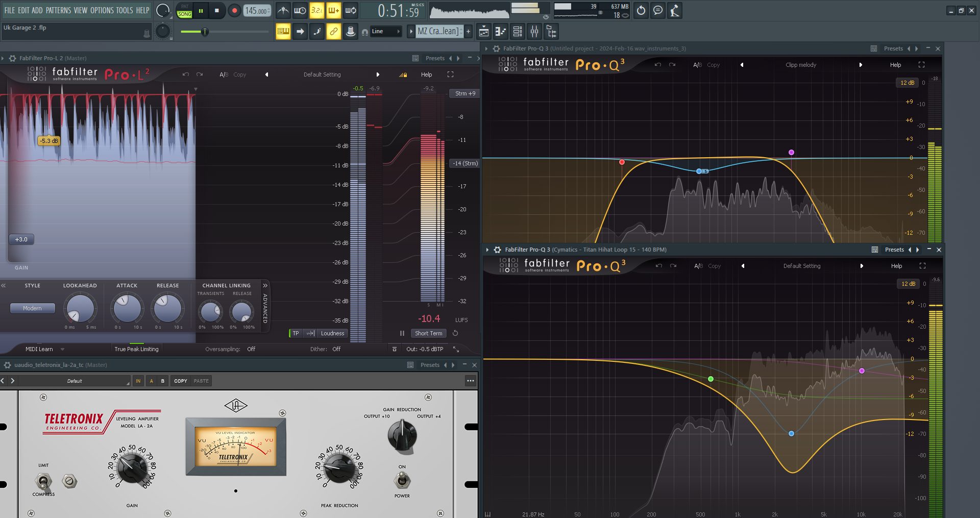Image resolution: width=980 pixels, height=518 pixels.
Task: Open Oversampling Off menu in Pro-L 2
Action: click(x=251, y=349)
